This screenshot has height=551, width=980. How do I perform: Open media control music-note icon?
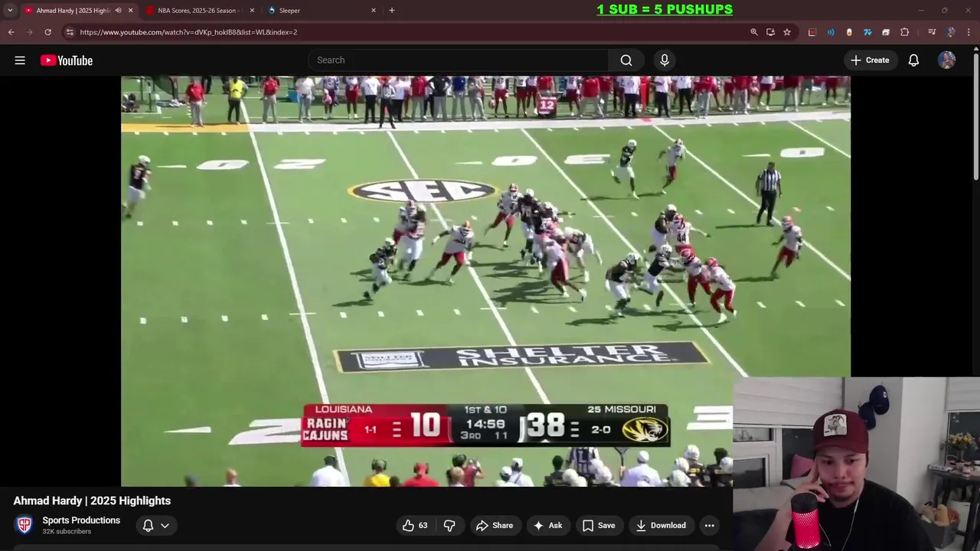[932, 32]
